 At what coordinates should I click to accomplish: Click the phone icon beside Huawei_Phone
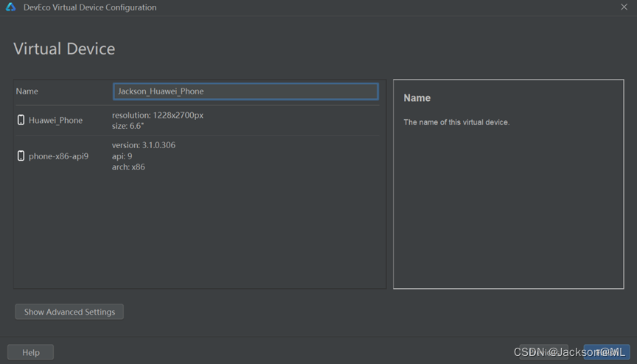point(21,119)
